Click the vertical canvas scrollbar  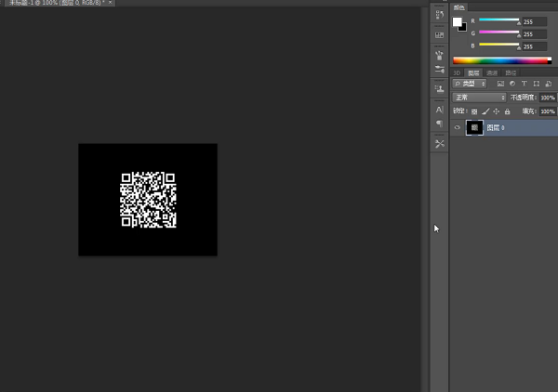pyautogui.click(x=424, y=199)
